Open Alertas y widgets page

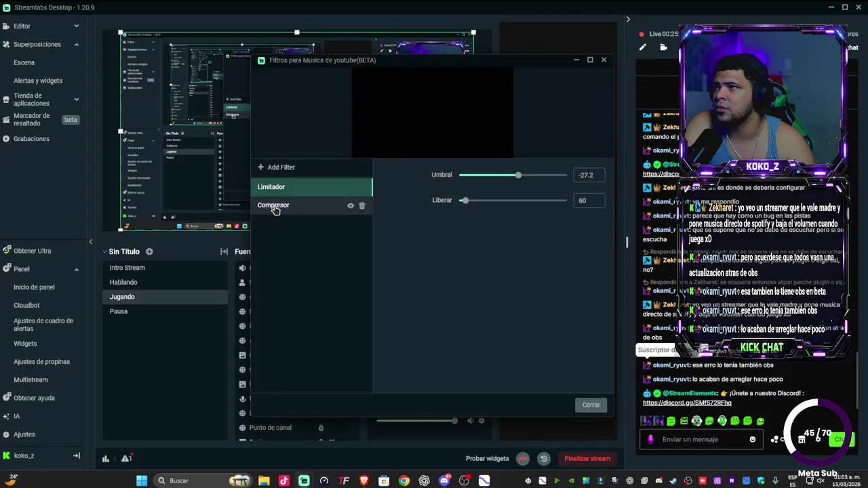tap(38, 81)
